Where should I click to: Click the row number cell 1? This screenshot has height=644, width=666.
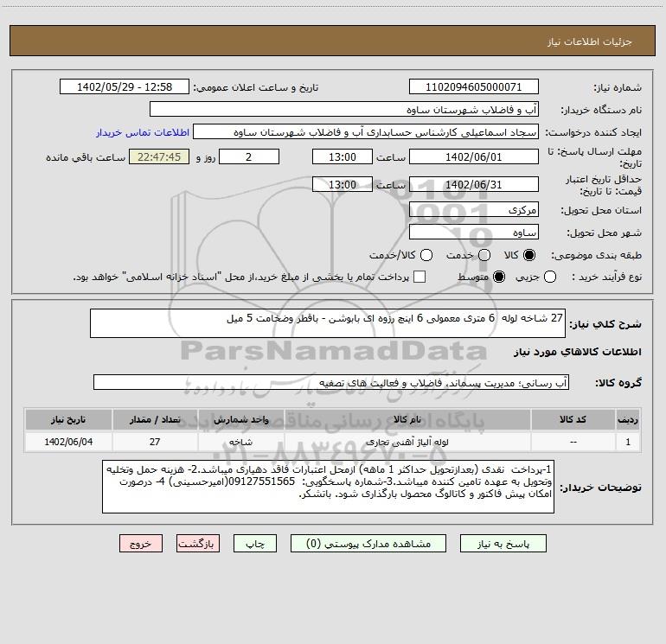[x=628, y=442]
